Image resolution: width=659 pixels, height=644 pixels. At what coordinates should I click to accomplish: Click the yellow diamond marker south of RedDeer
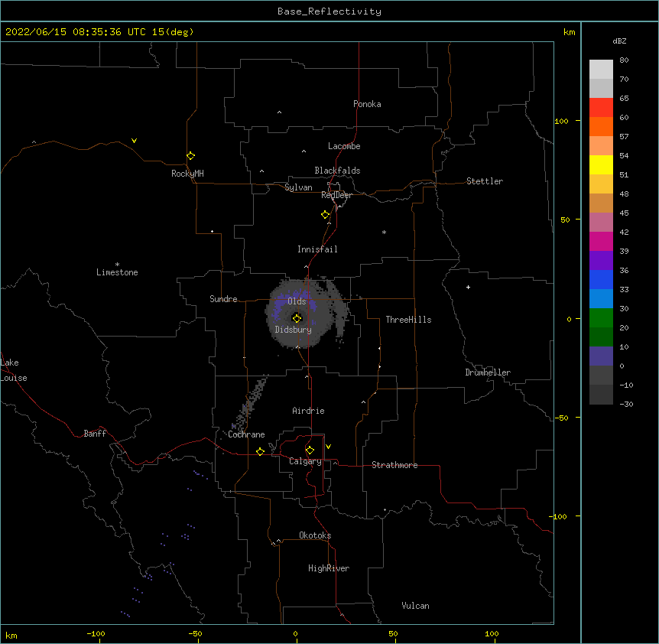(325, 215)
